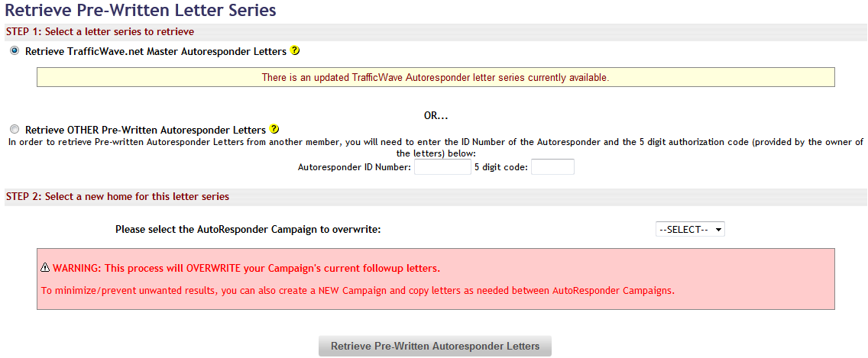Viewport: 868px width, 358px height.
Task: Click the 'OR...' separator text
Action: pos(436,115)
